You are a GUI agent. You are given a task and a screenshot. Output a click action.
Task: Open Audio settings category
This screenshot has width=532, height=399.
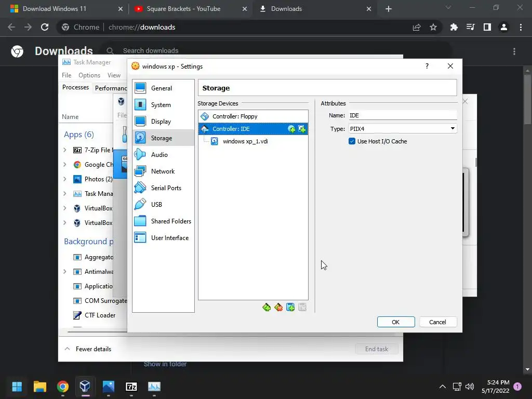[163, 155]
